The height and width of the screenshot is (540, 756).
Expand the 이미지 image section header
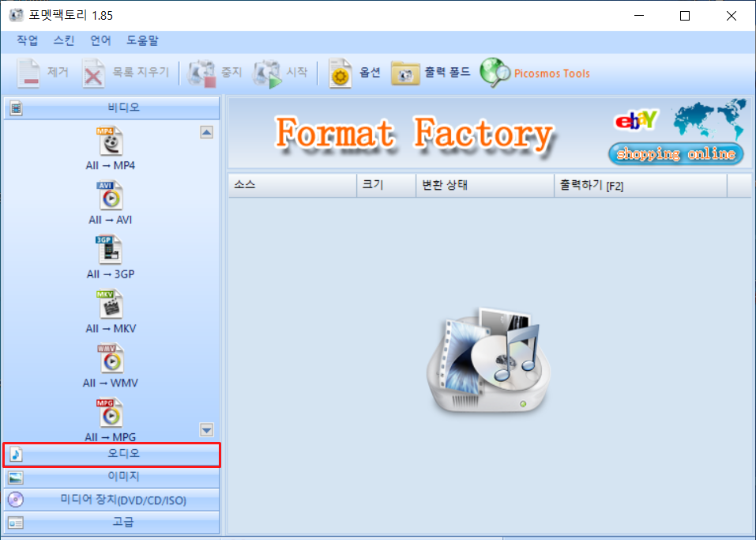point(112,478)
